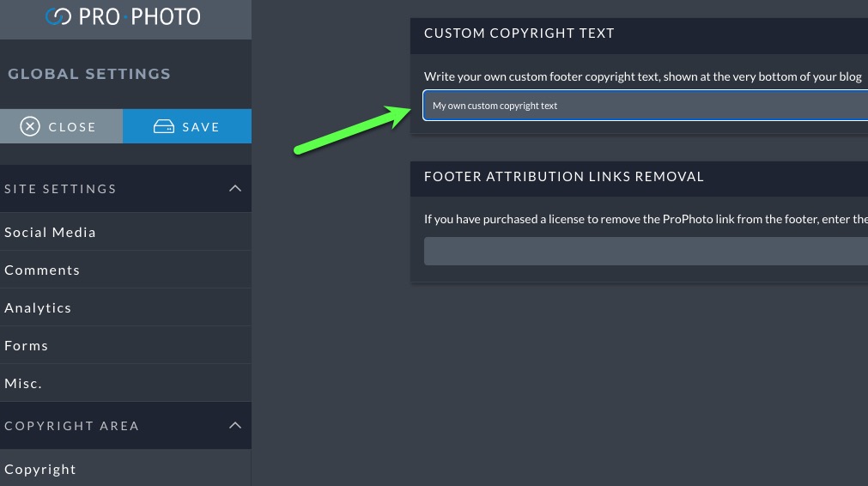Open Social Media settings
868x486 pixels.
click(x=125, y=232)
